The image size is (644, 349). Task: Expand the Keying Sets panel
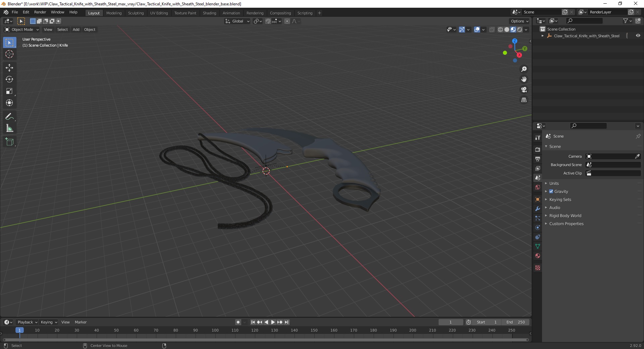pos(560,199)
